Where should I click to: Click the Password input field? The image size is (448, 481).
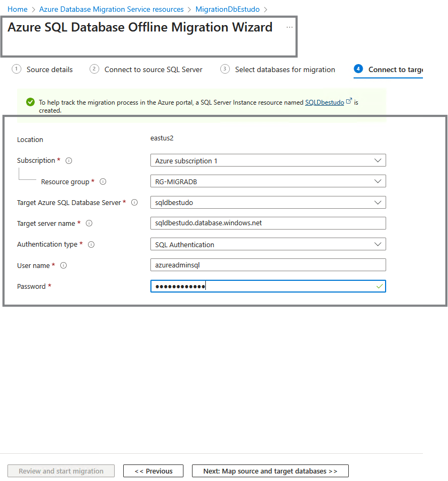click(x=268, y=287)
